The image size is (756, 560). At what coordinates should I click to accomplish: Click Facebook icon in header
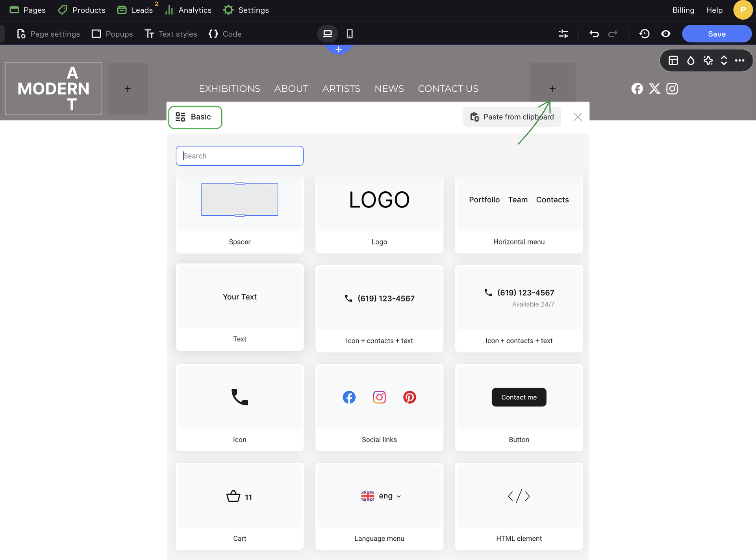click(637, 89)
